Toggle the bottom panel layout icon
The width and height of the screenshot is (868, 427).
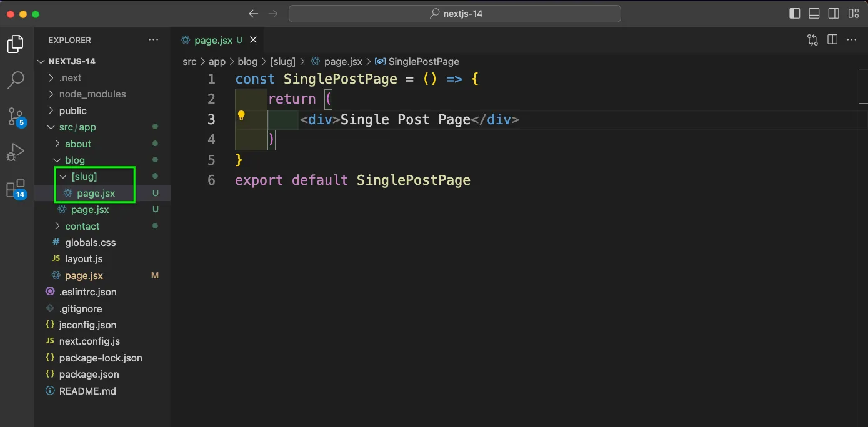814,14
